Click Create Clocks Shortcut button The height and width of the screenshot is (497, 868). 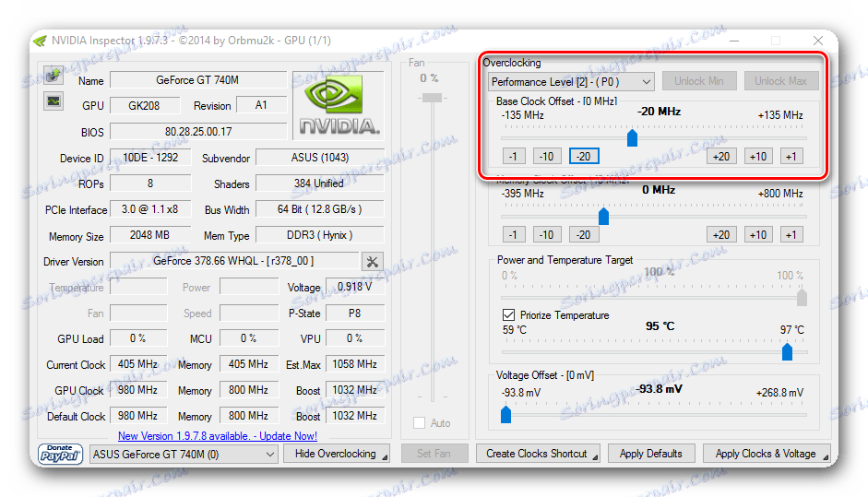pos(538,454)
